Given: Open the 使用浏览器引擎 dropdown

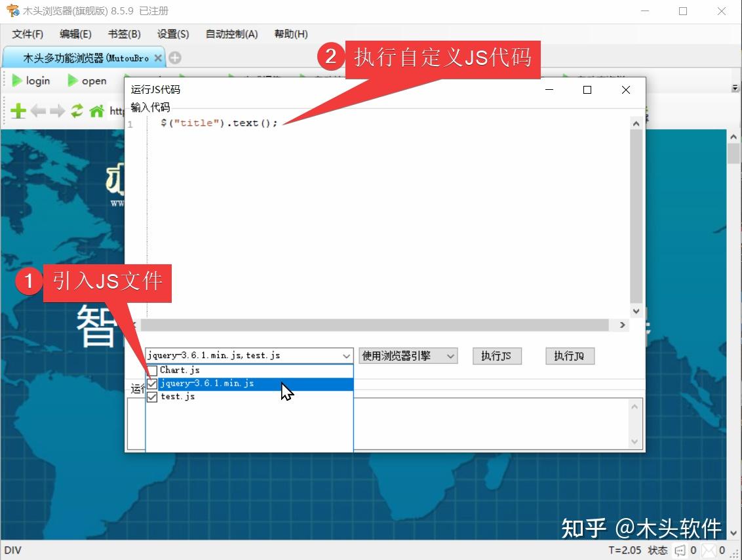Looking at the screenshot, I should 450,355.
